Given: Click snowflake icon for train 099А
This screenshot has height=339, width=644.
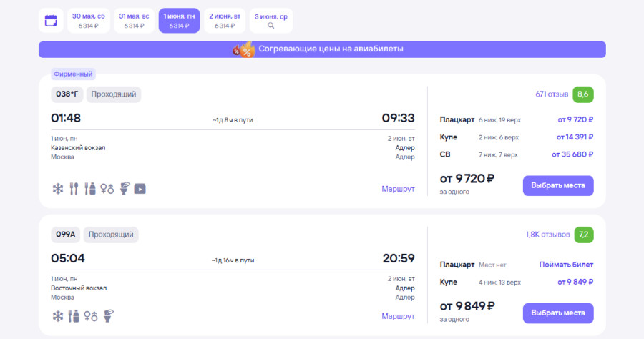Looking at the screenshot, I should (x=58, y=315).
